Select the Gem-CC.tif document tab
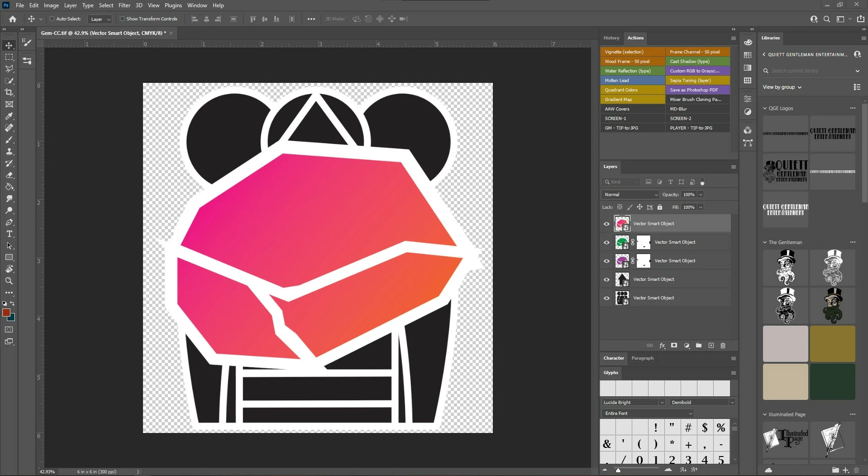Screen dimensions: 868x476 click(104, 33)
